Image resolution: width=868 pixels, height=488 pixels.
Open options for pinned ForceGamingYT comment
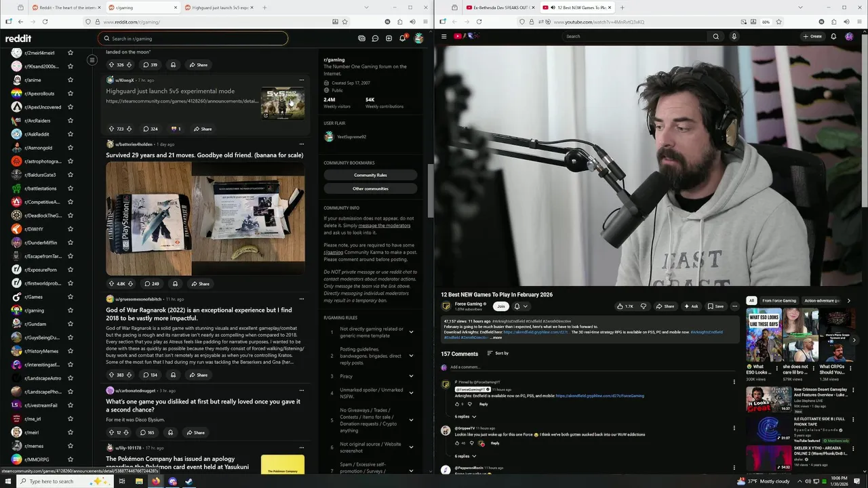tap(734, 382)
